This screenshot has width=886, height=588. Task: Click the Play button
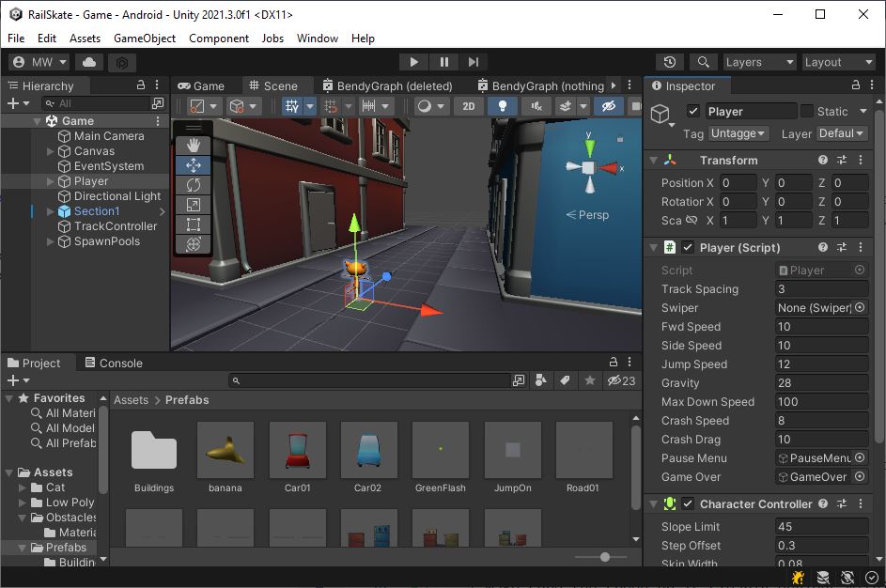(413, 62)
